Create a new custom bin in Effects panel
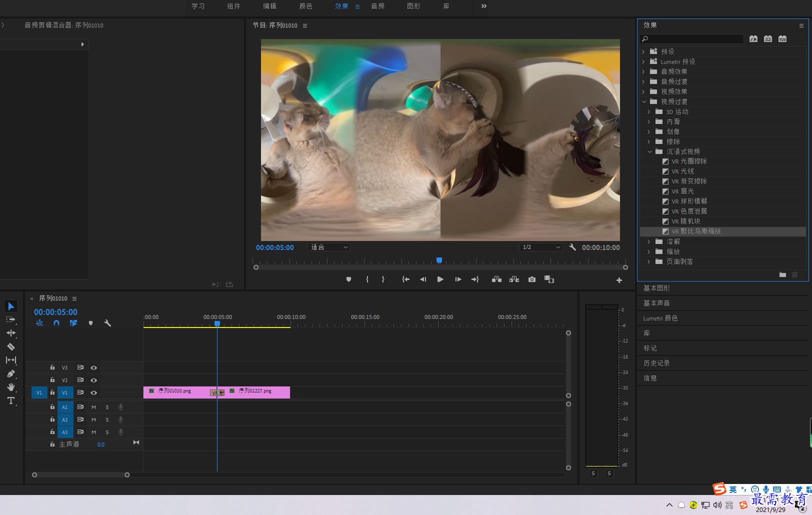Image resolution: width=812 pixels, height=515 pixels. [782, 274]
